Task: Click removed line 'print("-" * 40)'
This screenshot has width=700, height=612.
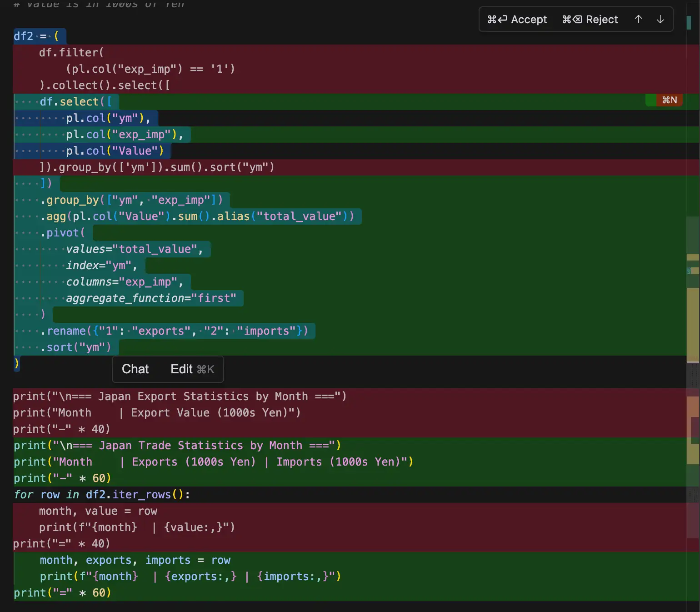Action: (62, 429)
